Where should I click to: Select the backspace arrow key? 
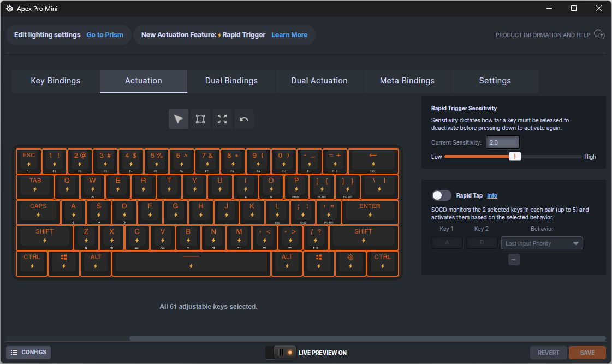click(x=373, y=161)
